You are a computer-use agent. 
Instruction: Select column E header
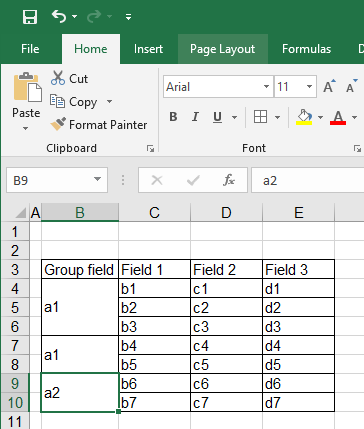coord(299,213)
